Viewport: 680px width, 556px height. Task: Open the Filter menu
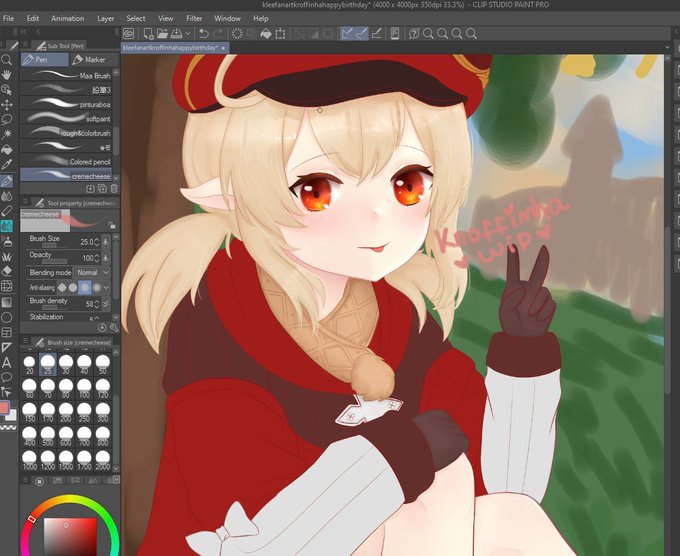194,19
